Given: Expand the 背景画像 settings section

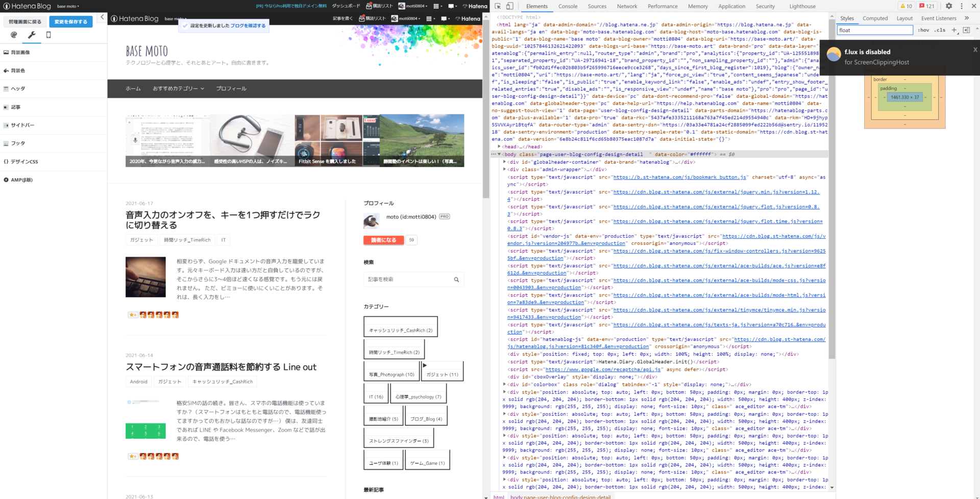Looking at the screenshot, I should click(x=54, y=52).
